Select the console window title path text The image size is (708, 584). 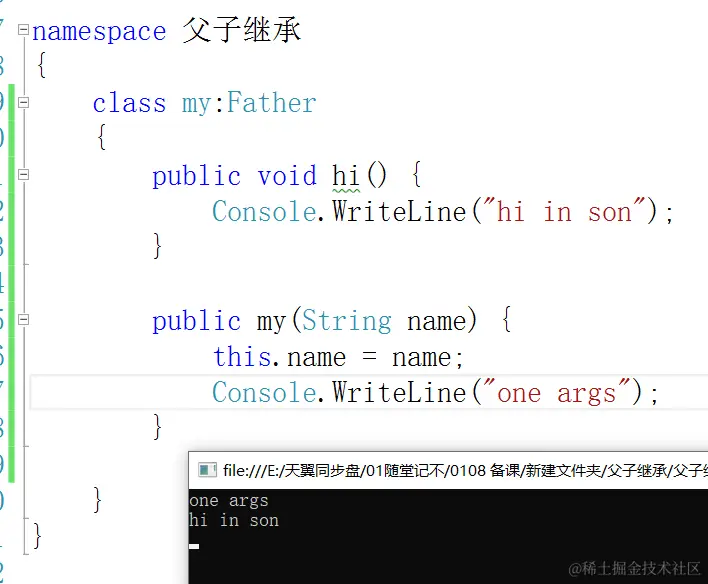(x=465, y=471)
